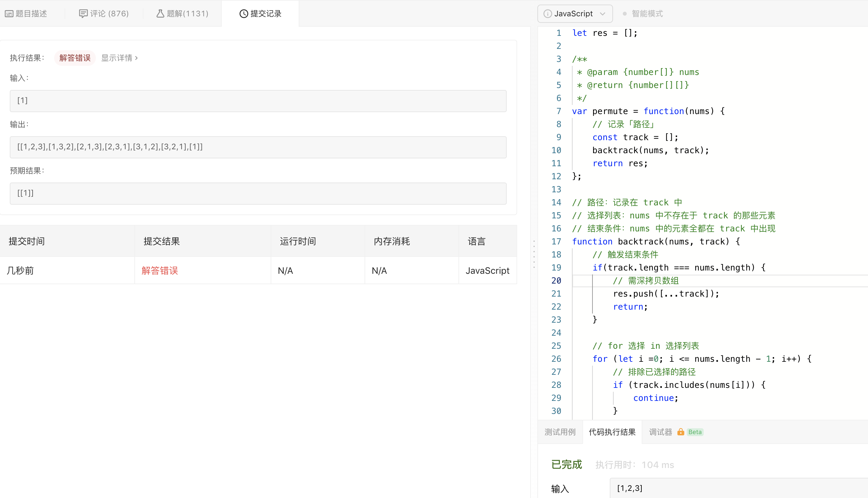Click the problem description document icon
The height and width of the screenshot is (498, 868).
pos(9,14)
